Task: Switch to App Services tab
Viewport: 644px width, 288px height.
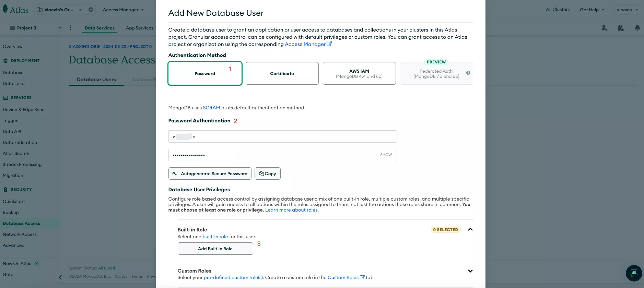Action: point(139,28)
